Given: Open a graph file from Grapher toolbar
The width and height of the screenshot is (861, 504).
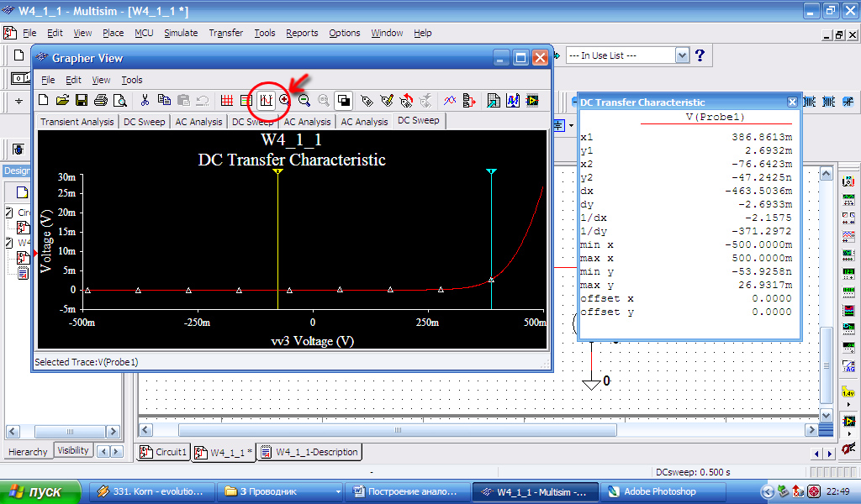Looking at the screenshot, I should [x=62, y=100].
